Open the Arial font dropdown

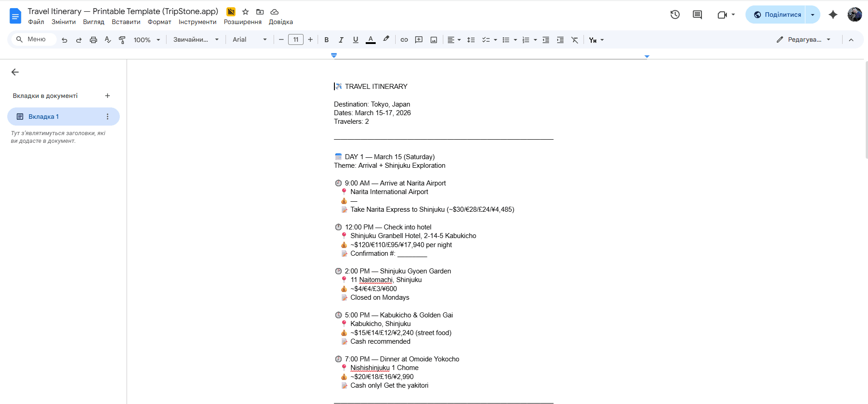[249, 40]
